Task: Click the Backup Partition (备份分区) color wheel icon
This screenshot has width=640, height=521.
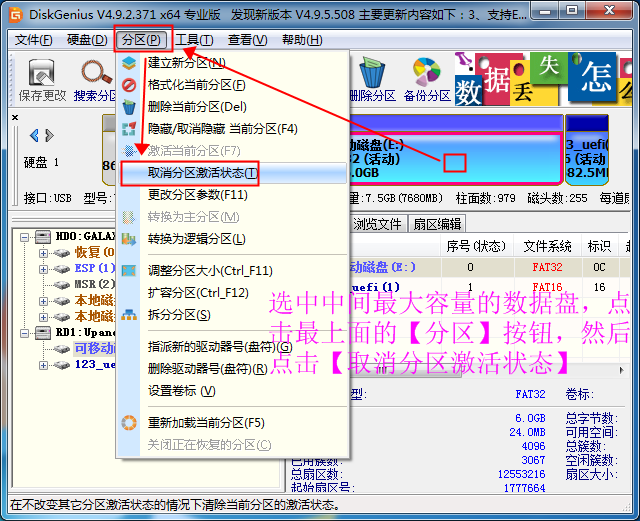Action: pos(427,72)
